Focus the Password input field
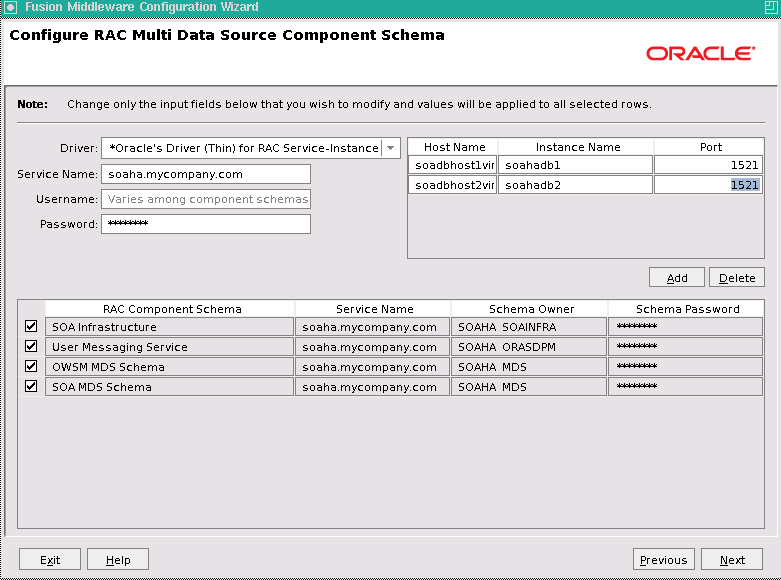This screenshot has width=781, height=580. tap(206, 224)
